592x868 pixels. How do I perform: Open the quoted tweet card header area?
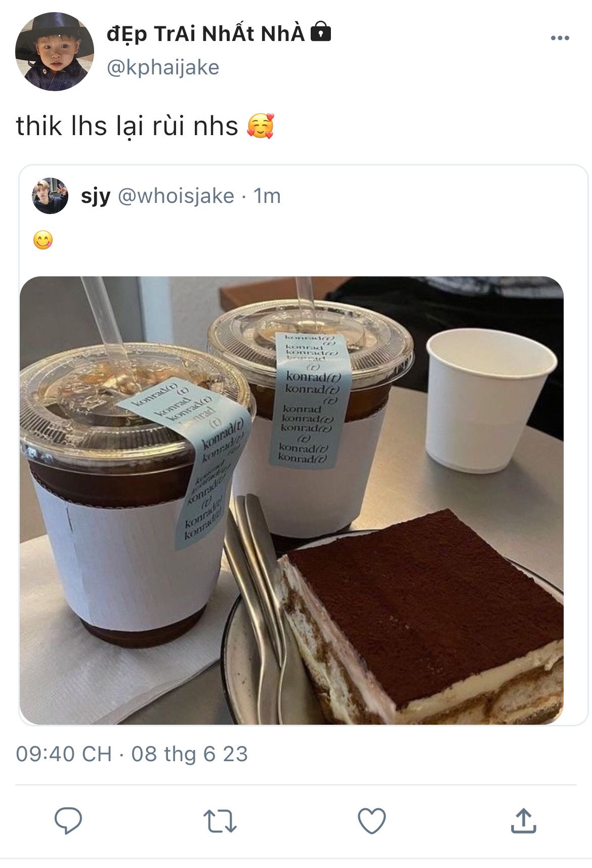303,196
